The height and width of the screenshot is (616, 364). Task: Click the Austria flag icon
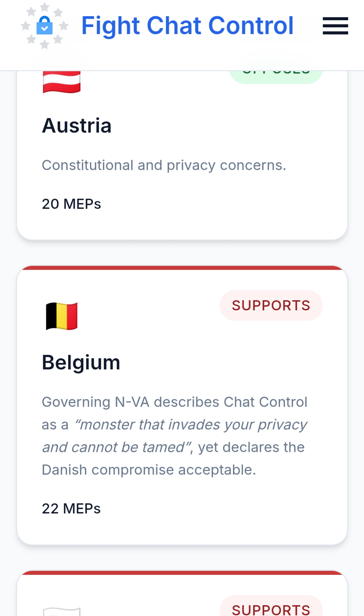coord(62,82)
